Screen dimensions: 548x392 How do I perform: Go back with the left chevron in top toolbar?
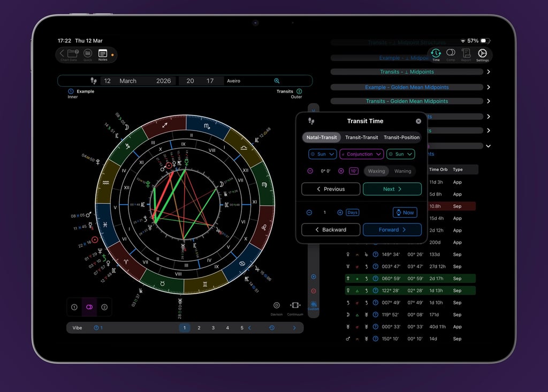tap(62, 53)
